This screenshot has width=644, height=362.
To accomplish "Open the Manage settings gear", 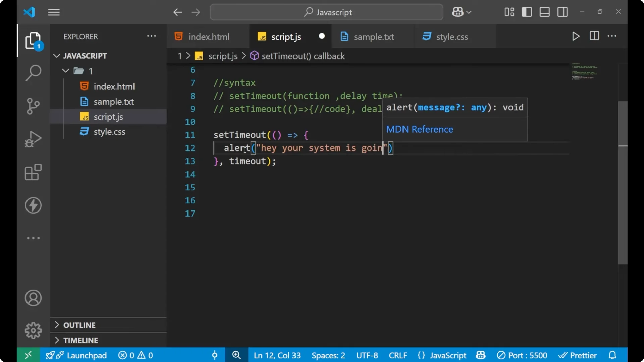I will pyautogui.click(x=33, y=330).
